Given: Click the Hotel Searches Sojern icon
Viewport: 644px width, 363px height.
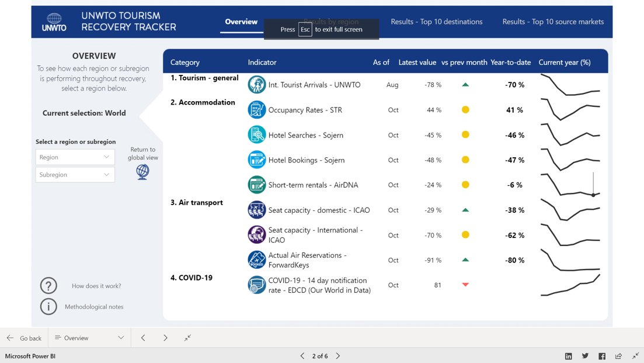Looking at the screenshot, I should point(256,134).
